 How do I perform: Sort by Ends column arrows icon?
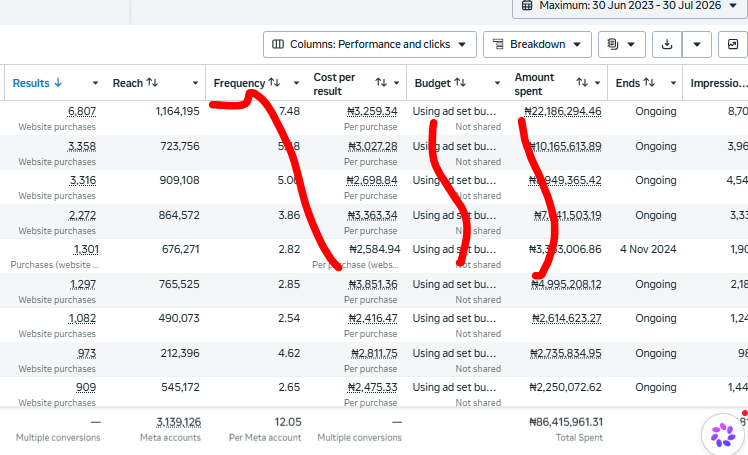649,83
